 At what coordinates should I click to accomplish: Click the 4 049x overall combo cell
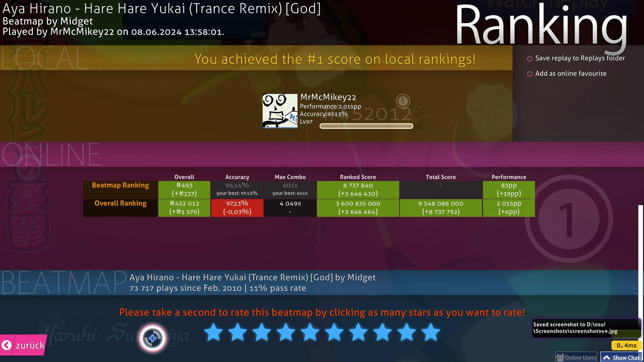pos(290,208)
